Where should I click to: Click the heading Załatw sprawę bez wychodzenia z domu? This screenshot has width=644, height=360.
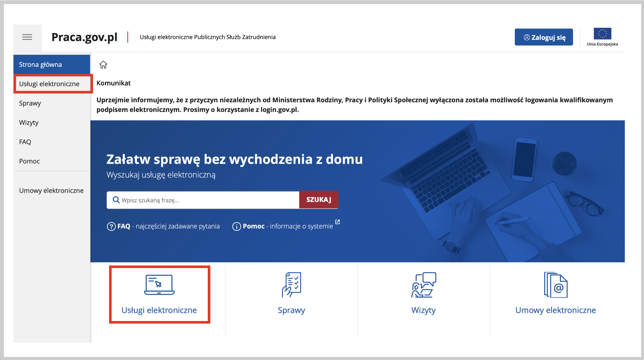[x=234, y=159]
